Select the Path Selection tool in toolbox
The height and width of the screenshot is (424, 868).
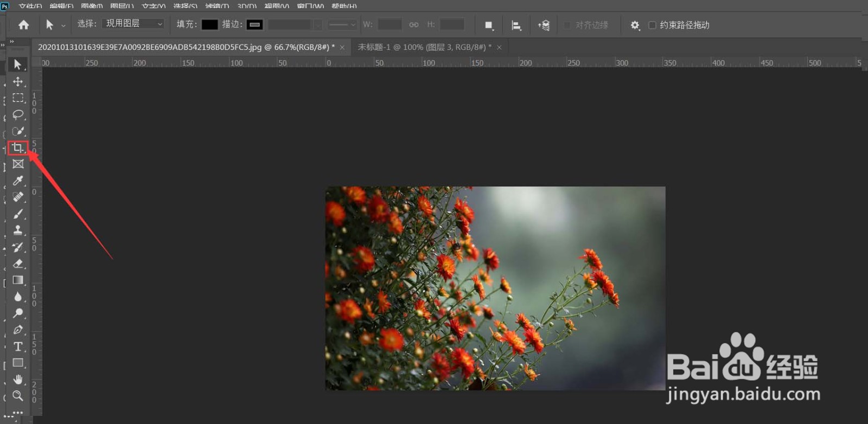17,65
